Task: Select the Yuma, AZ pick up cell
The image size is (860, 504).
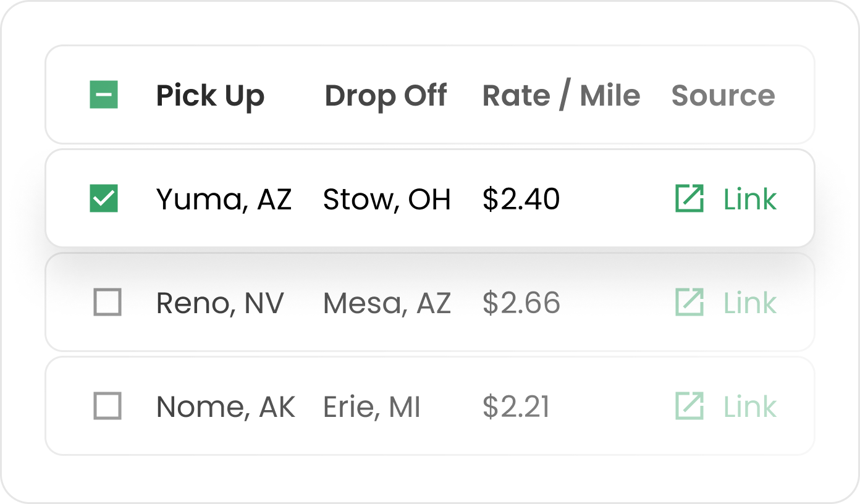Action: [x=224, y=199]
